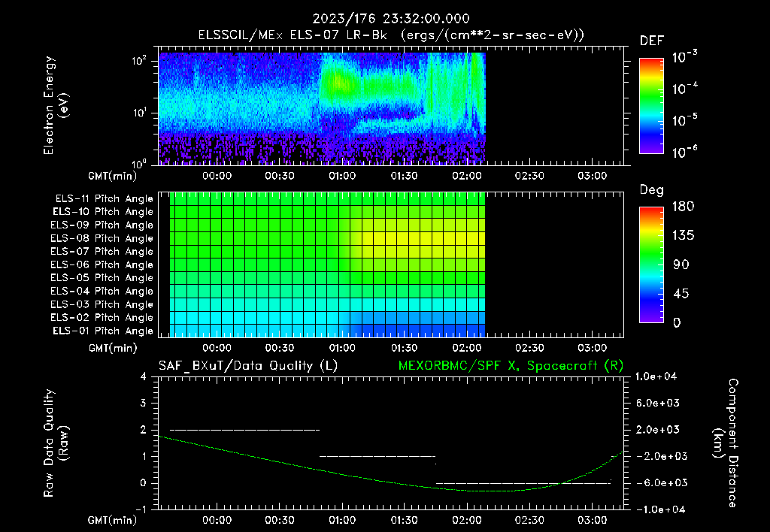Click the 45 value on the Deg scale
770x532 pixels.
[681, 294]
